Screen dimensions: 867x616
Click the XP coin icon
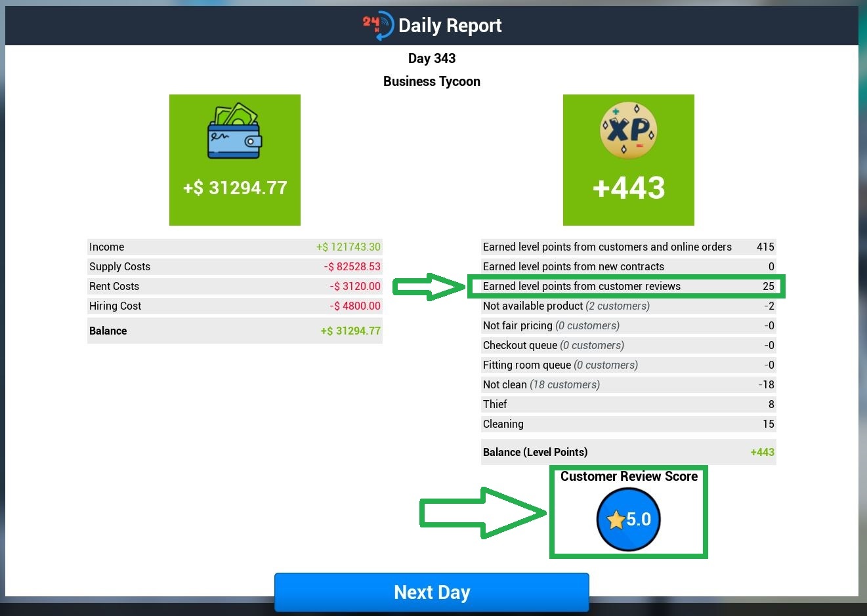coord(629,131)
